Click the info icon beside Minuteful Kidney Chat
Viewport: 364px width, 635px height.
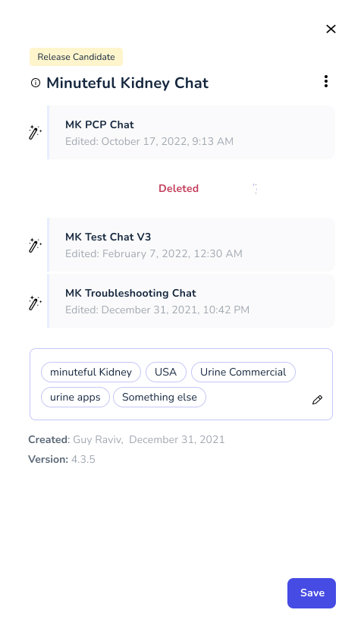36,83
